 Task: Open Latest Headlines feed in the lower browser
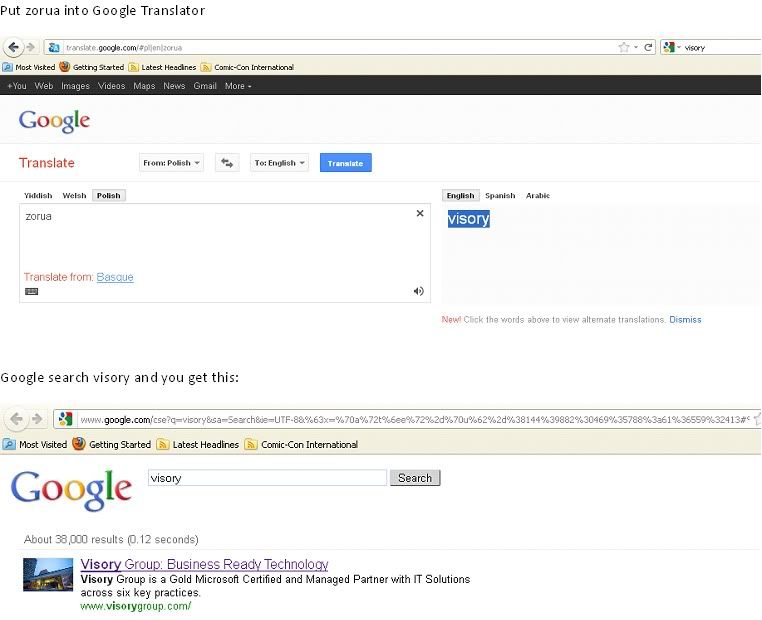click(198, 444)
